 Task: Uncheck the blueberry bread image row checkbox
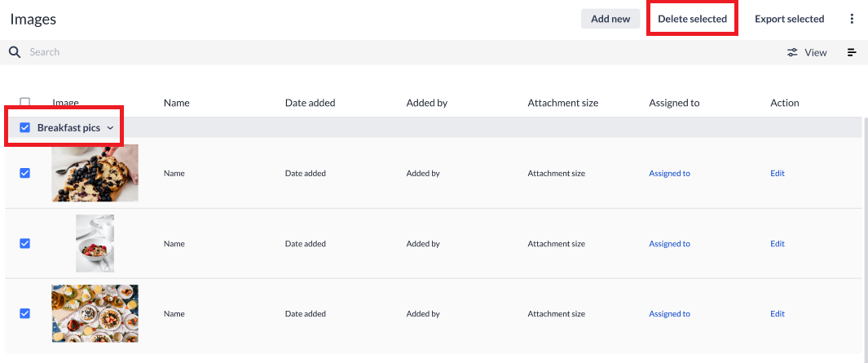(x=25, y=173)
